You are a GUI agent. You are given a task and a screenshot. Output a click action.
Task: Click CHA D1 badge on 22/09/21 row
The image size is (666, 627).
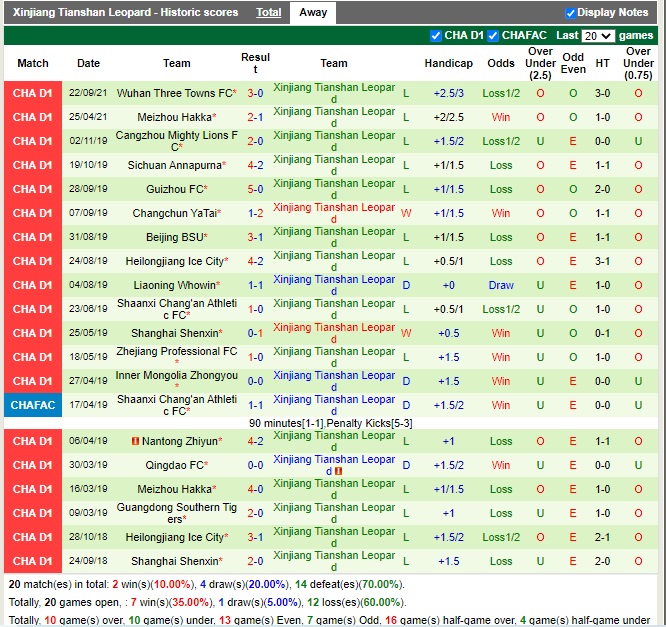32,93
